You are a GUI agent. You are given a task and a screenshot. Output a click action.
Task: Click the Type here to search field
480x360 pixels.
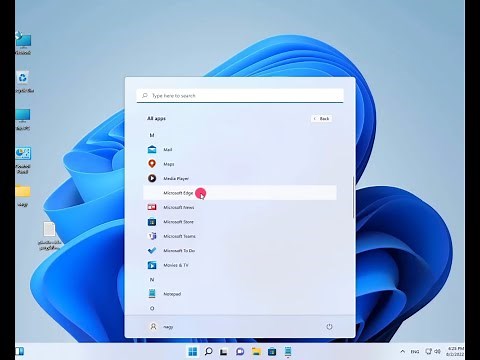click(x=240, y=96)
